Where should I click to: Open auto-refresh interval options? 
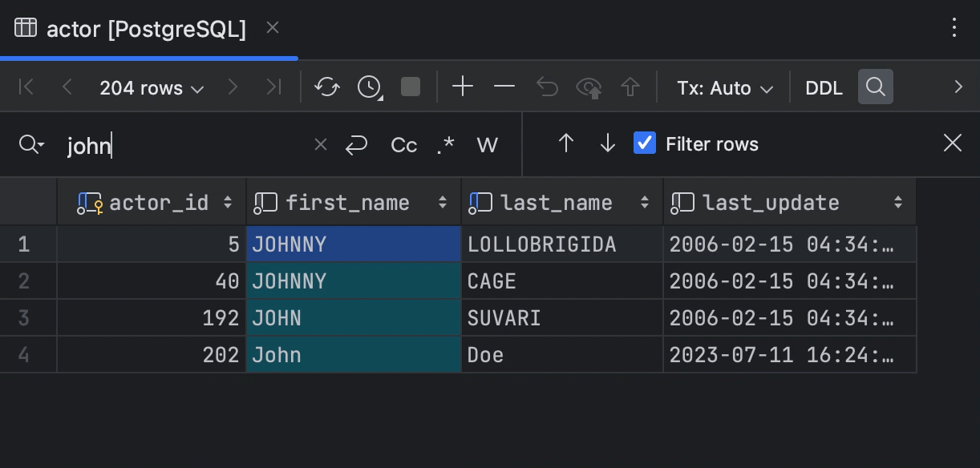click(x=369, y=87)
